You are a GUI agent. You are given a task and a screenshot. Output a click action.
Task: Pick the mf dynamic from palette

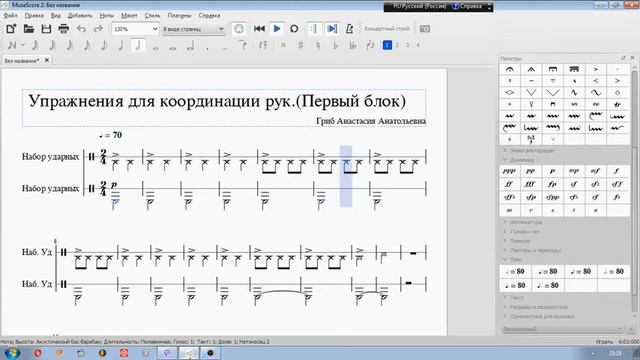pyautogui.click(x=596, y=171)
